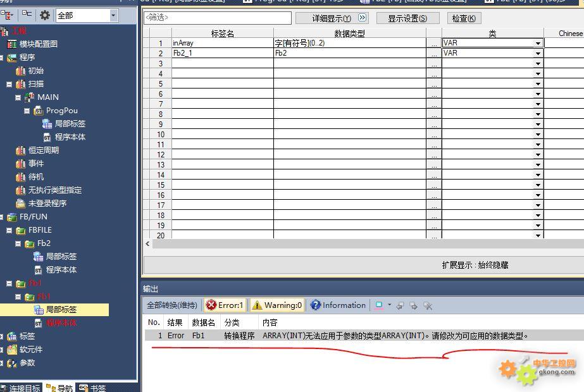584x392 pixels.
Task: Open the 全部 filter dropdown in navigation
Action: pos(113,16)
